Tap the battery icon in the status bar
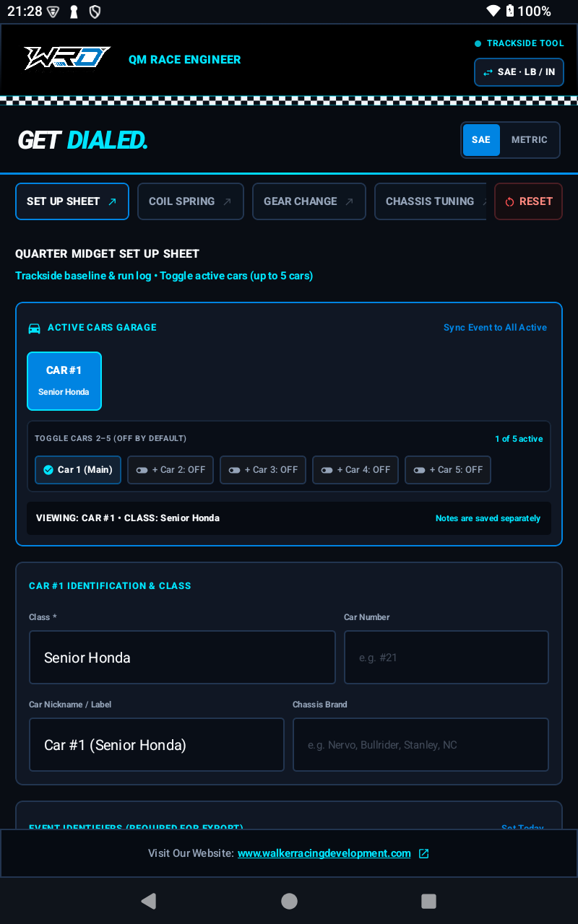Screen dimensions: 578x924 click(510, 11)
